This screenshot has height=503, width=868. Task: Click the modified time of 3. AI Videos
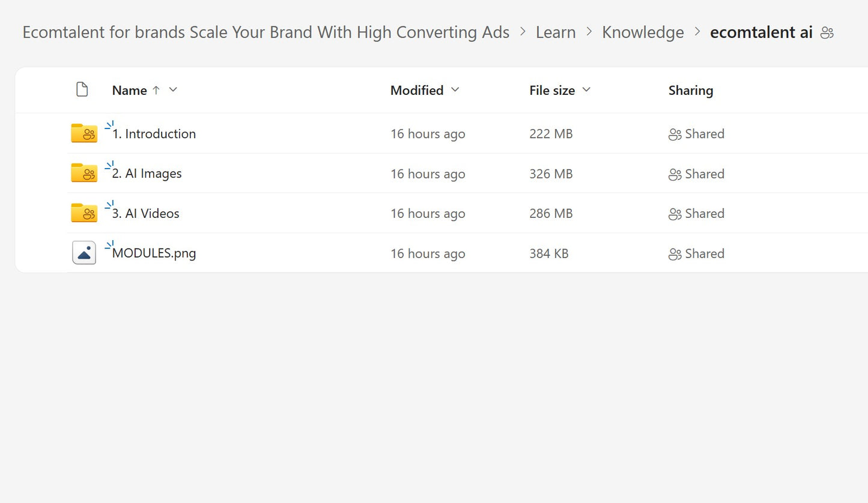click(x=428, y=214)
